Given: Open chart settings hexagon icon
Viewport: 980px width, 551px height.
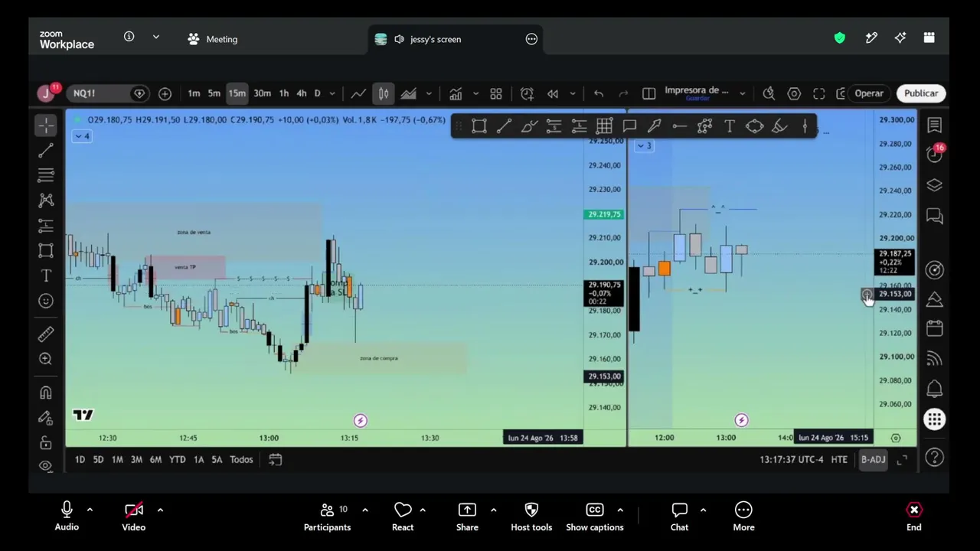Looking at the screenshot, I should click(794, 93).
